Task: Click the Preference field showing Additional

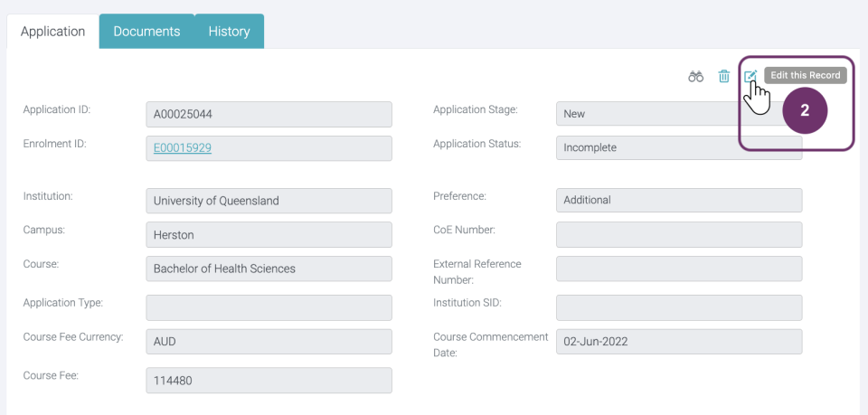Action: [x=678, y=201]
